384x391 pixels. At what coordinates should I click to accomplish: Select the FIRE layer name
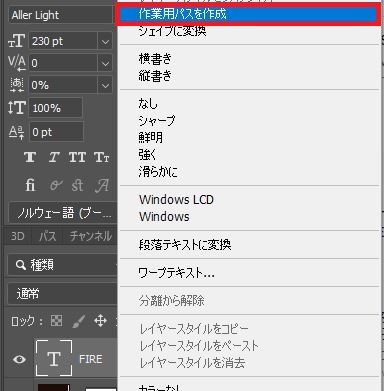(91, 359)
